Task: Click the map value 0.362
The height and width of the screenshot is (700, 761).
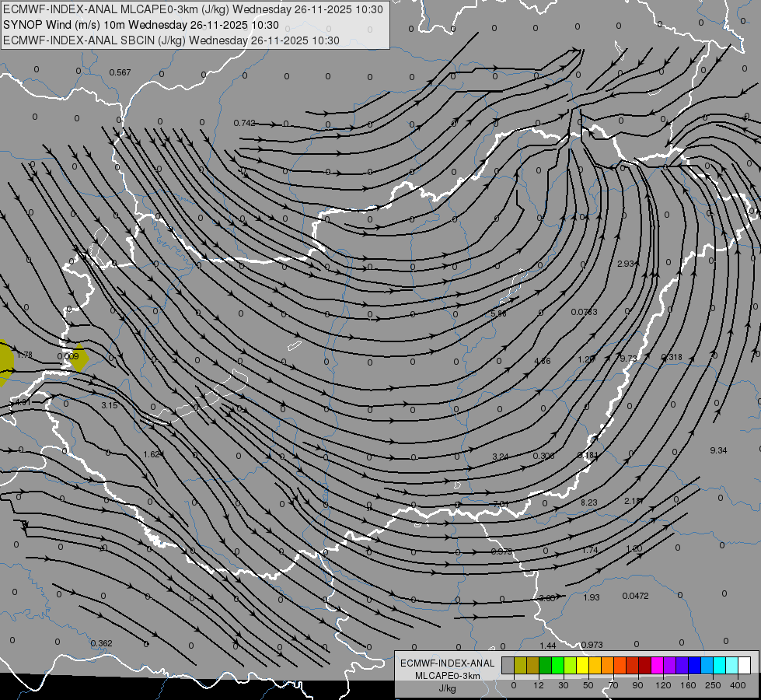Action: [x=101, y=643]
